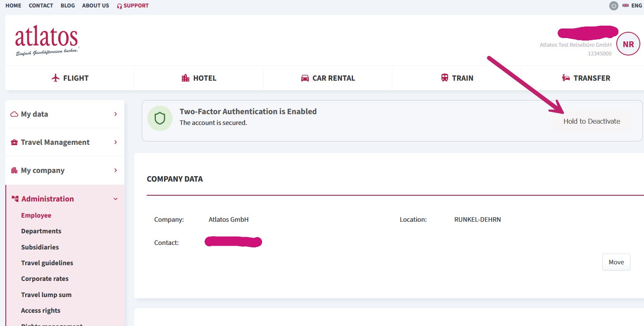The height and width of the screenshot is (326, 644).
Task: Click Hold to Deactivate button
Action: [x=592, y=121]
